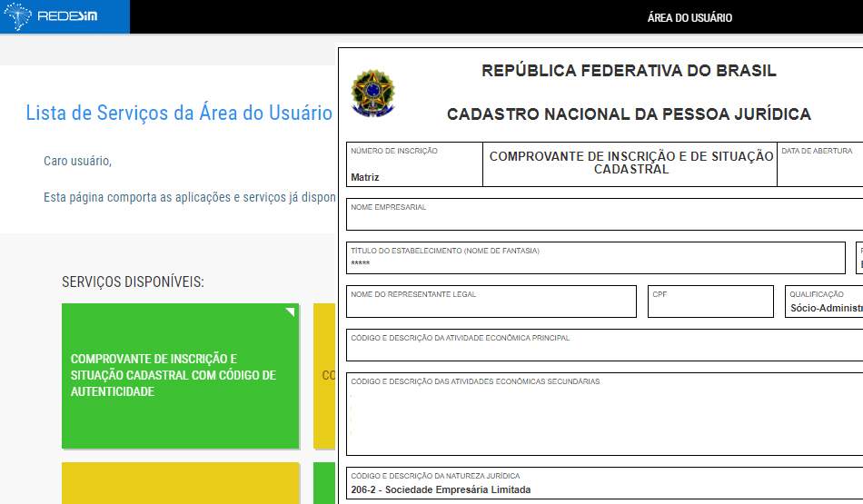
Task: Click the NÚMERO DE INSCRIÇÃO field box
Action: (x=414, y=164)
